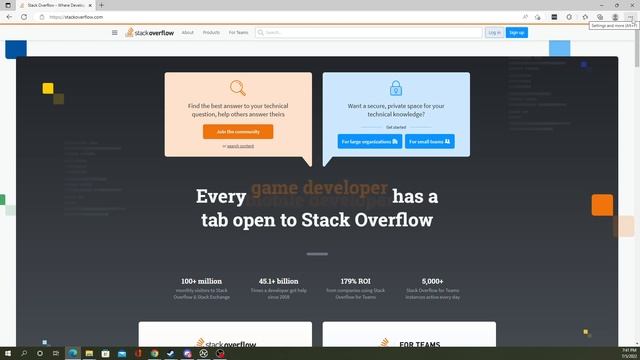640x360 pixels.
Task: Open the About menu item
Action: 188,32
